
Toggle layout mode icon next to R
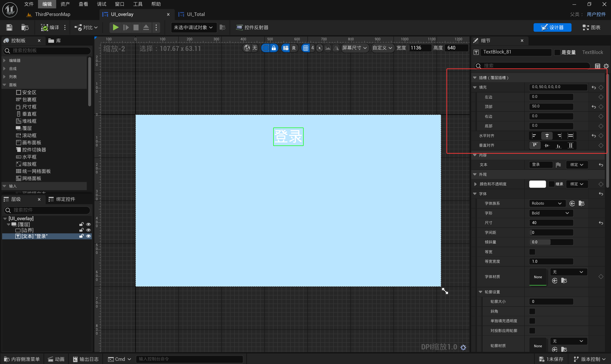point(286,48)
